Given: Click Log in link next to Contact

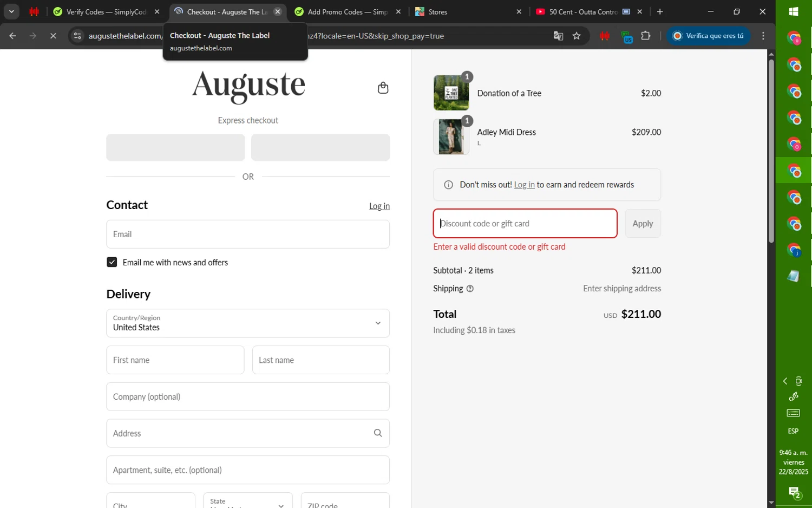Looking at the screenshot, I should coord(379,206).
